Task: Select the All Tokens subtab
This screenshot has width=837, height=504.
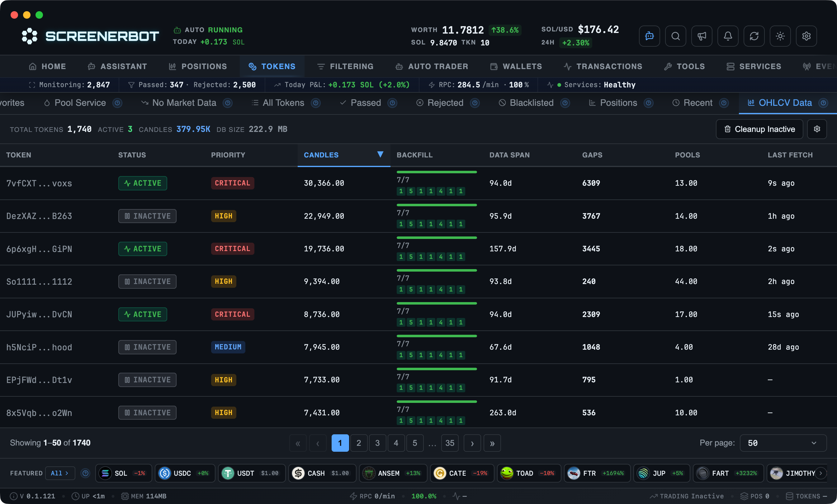Action: [x=278, y=103]
